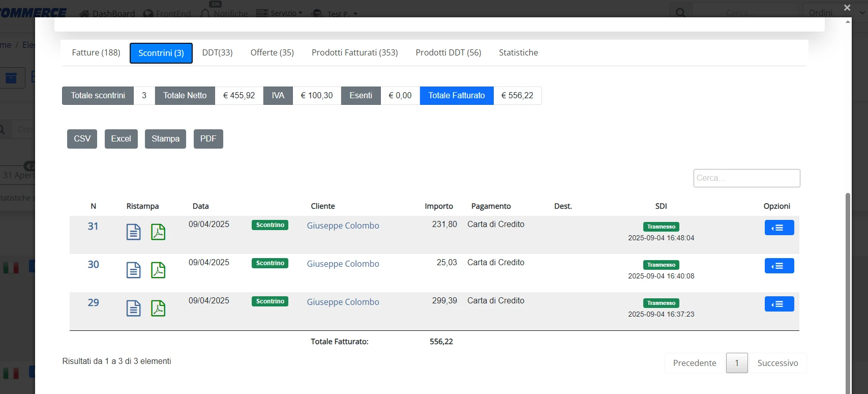Viewport: 868px width, 394px height.
Task: Reprint document for receipt 31
Action: coord(133,232)
